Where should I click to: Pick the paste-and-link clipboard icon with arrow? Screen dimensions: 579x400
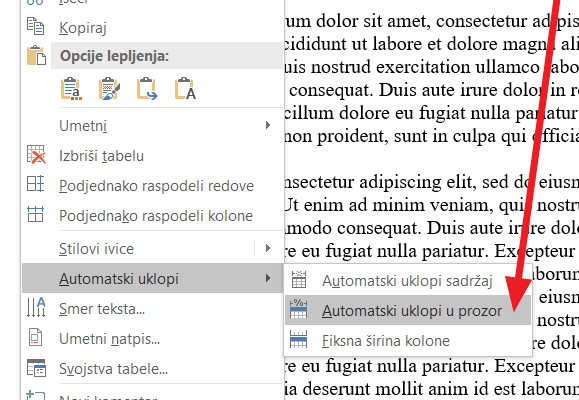(x=147, y=89)
